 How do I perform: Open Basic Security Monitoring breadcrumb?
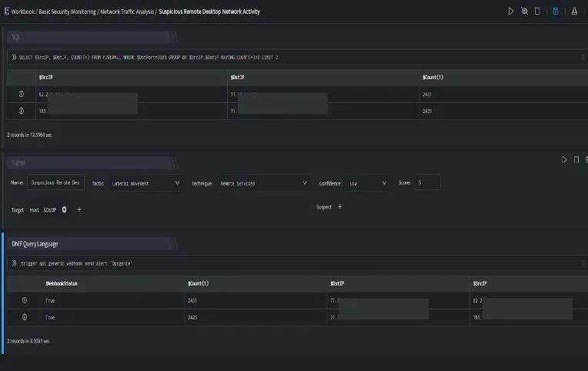(x=68, y=12)
